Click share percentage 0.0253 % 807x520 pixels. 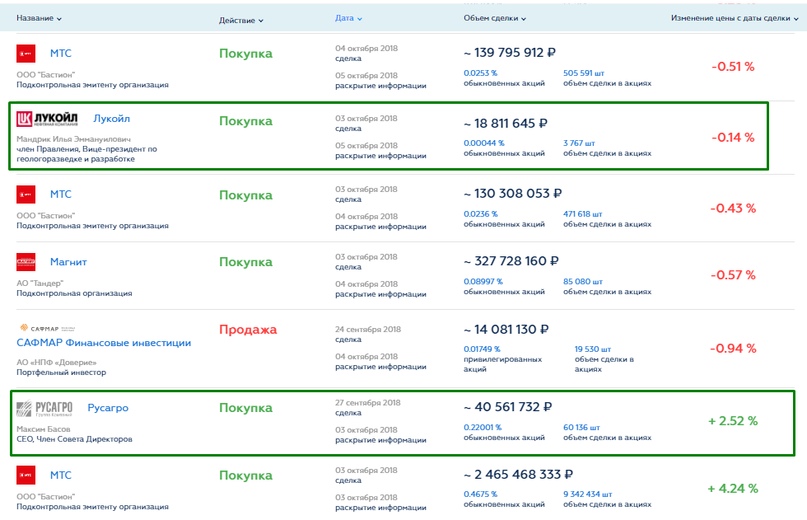pos(480,73)
